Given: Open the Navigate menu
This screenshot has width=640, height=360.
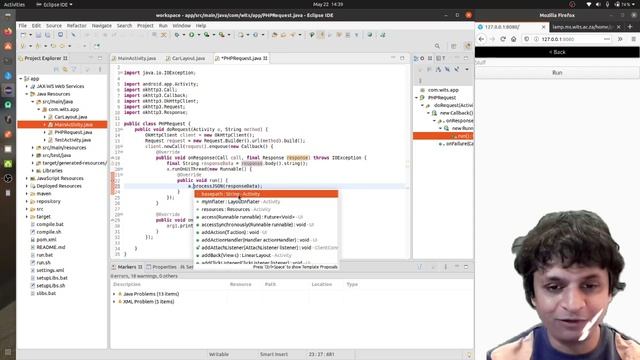Looking at the screenshot, I should [102, 25].
